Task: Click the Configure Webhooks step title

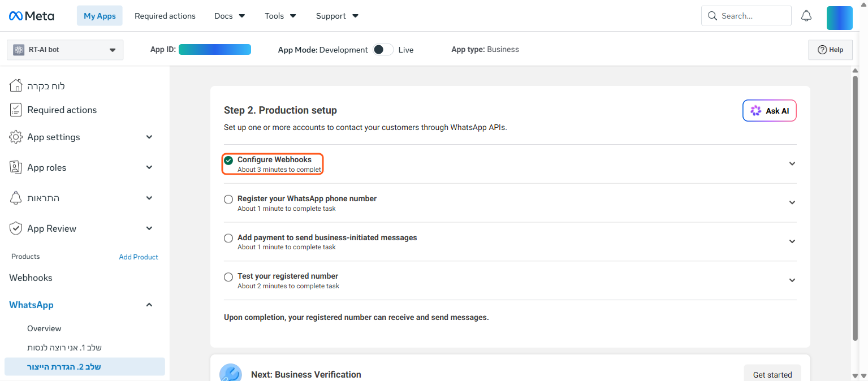Action: pos(274,160)
